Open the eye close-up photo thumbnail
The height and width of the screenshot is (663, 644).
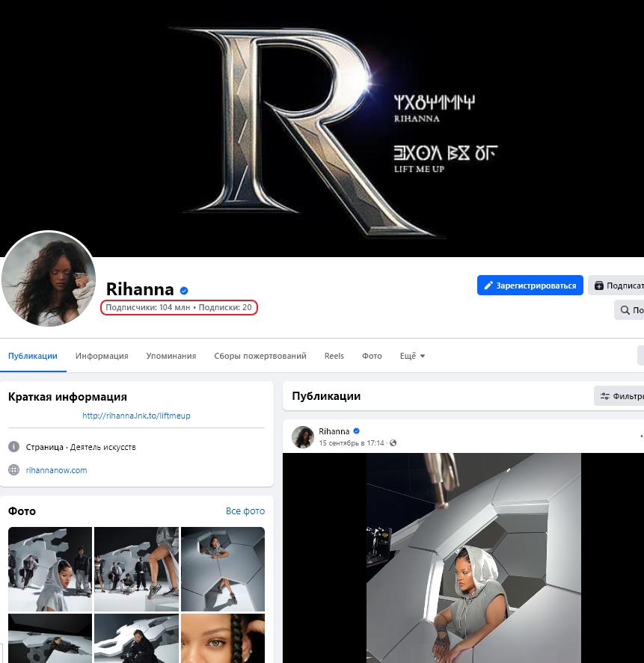pyautogui.click(x=223, y=638)
